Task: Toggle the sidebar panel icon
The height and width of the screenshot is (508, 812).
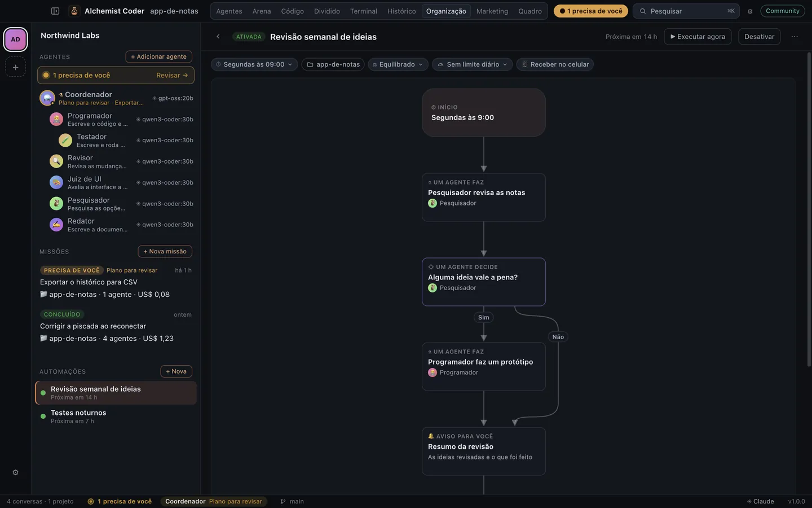Action: 55,11
